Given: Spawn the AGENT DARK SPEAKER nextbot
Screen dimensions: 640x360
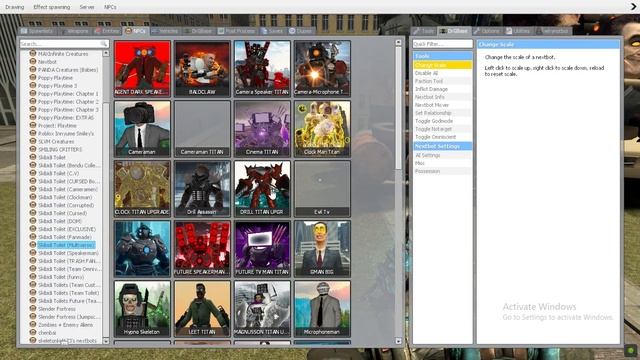Looking at the screenshot, I should [142, 68].
